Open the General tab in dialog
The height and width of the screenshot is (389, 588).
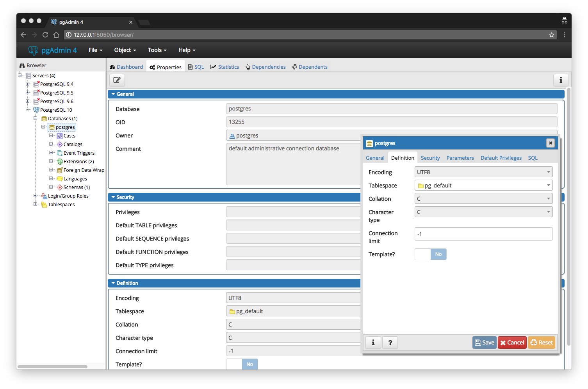coord(375,158)
